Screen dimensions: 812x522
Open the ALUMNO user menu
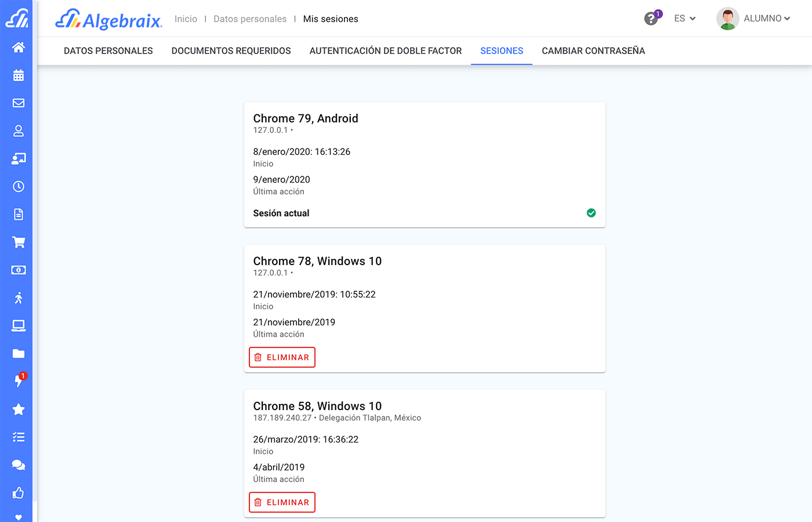[x=754, y=19]
